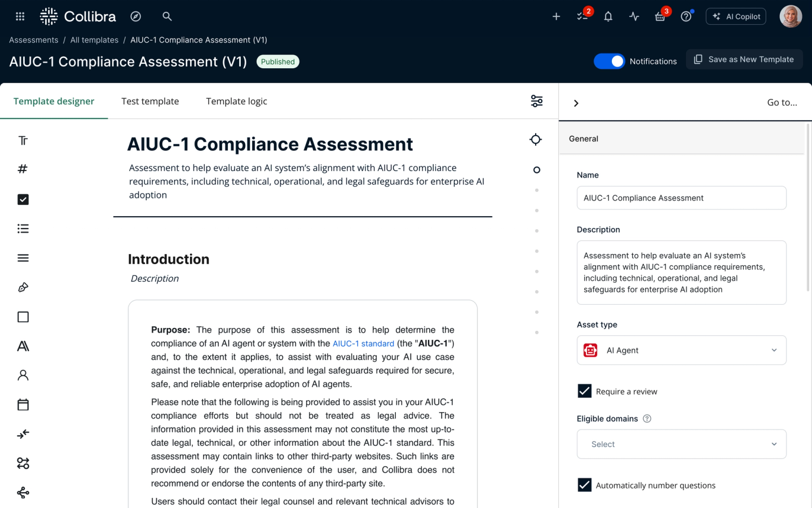812x508 pixels.
Task: Go to Assessments breadcrumb
Action: click(x=34, y=40)
